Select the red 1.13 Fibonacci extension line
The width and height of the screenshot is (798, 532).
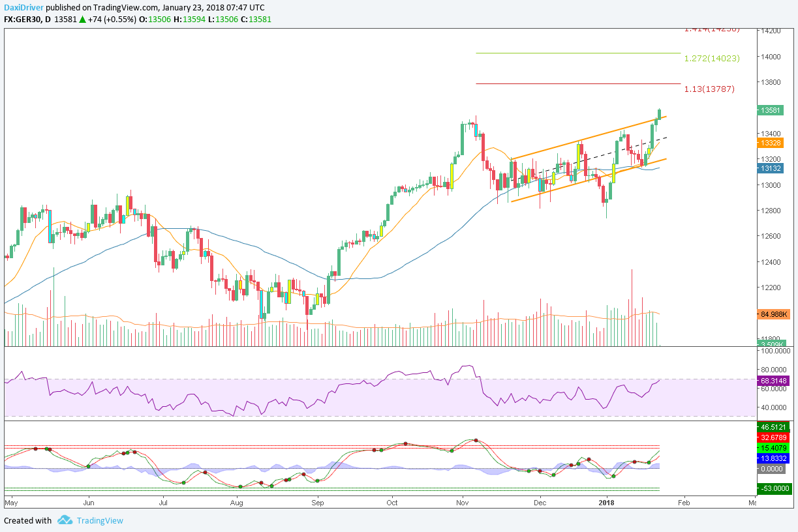click(578, 83)
